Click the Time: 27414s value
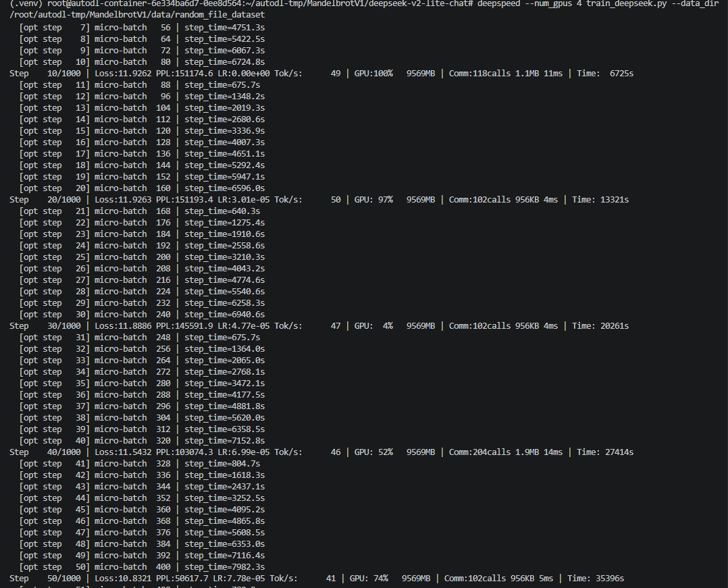The width and height of the screenshot is (728, 588). (x=605, y=452)
